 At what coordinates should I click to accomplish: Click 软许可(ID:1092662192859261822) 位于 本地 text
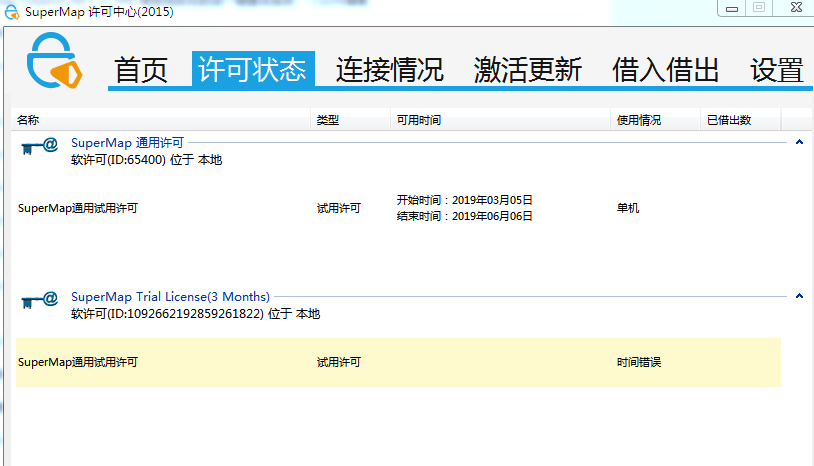(195, 314)
